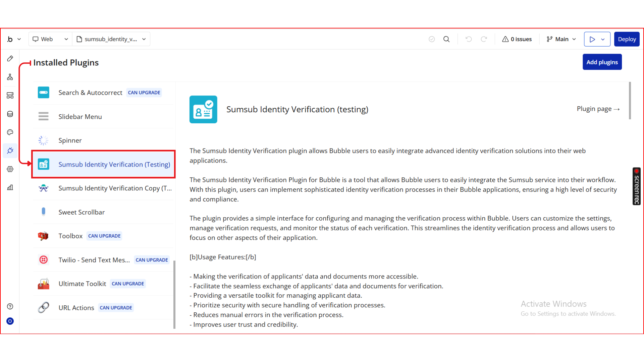Select the Toolbox plugin entry
The image size is (644, 362).
pyautogui.click(x=70, y=236)
